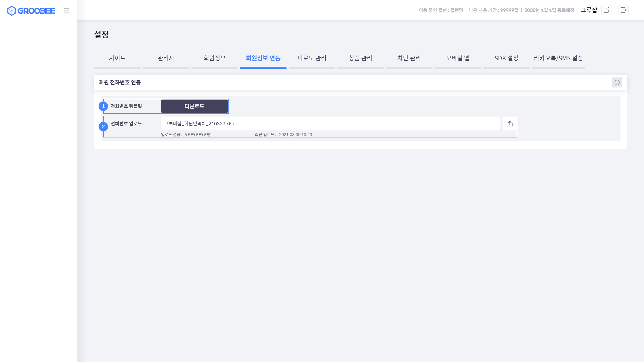
Task: Select the SDK 설정 tab
Action: (x=506, y=58)
